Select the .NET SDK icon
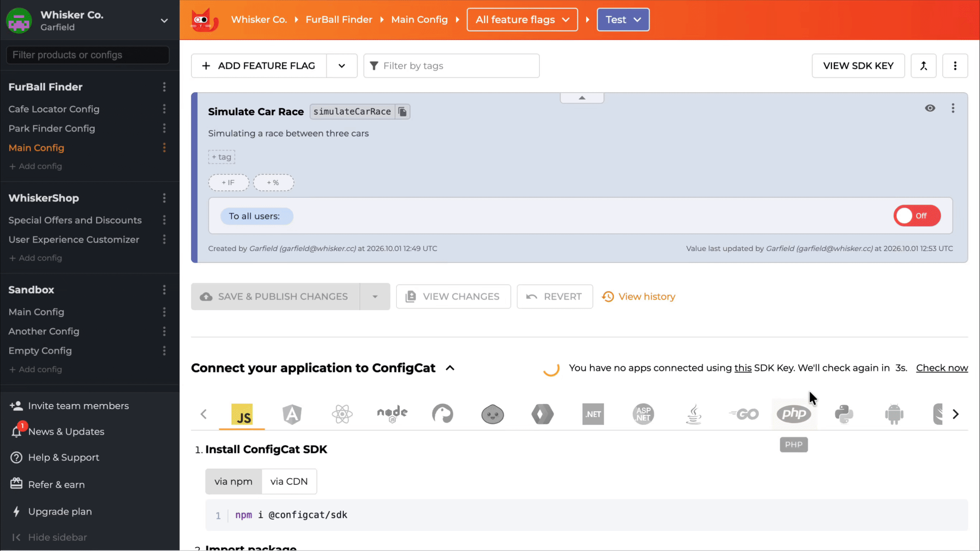Viewport: 980px width, 551px height. pos(593,414)
